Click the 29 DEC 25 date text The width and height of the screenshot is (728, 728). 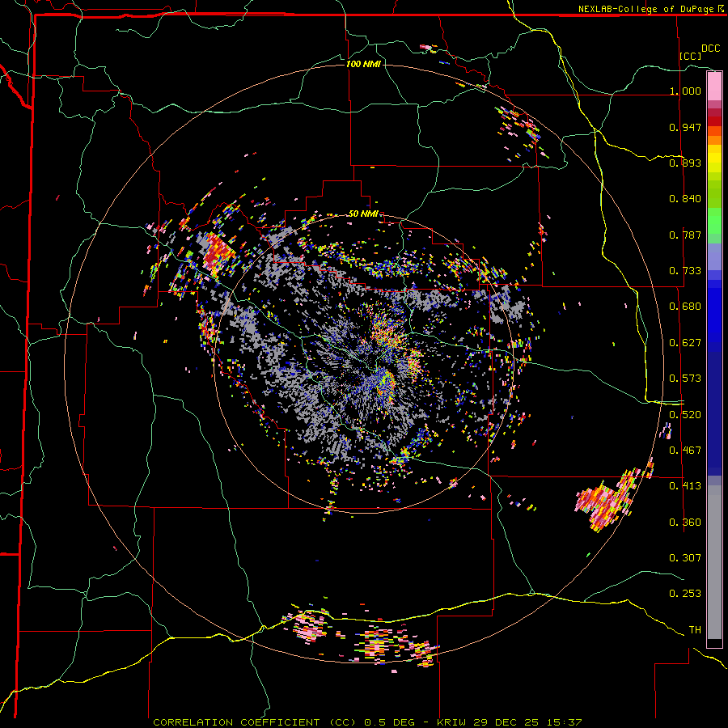tap(506, 722)
